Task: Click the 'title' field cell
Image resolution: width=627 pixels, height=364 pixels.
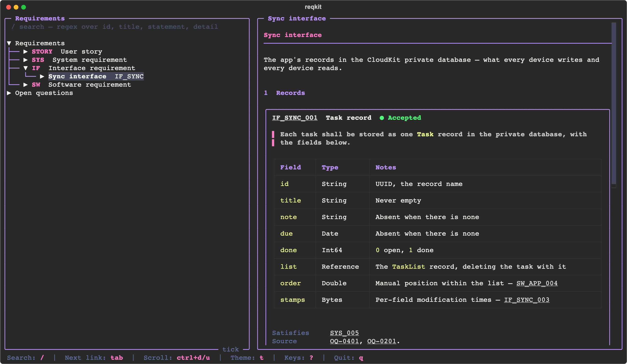Action: (295, 201)
